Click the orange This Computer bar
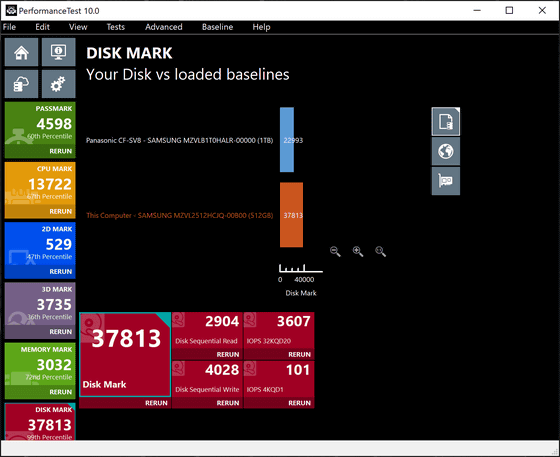The width and height of the screenshot is (560, 457). (291, 215)
